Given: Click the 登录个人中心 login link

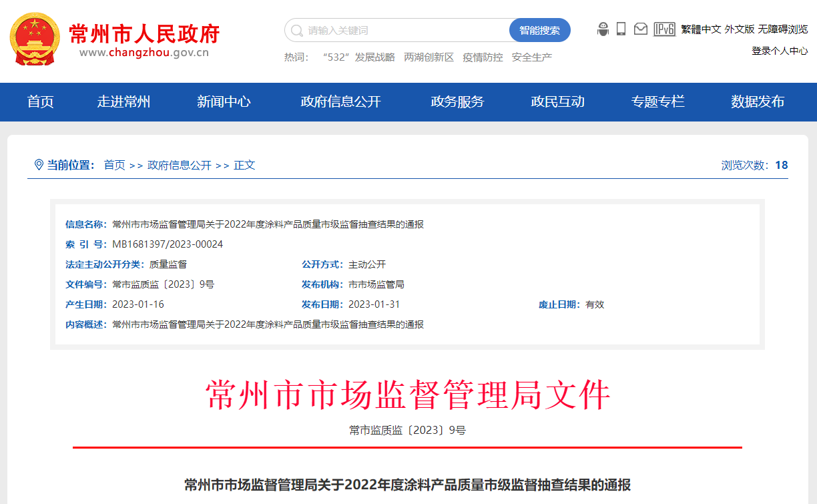Looking at the screenshot, I should [778, 50].
